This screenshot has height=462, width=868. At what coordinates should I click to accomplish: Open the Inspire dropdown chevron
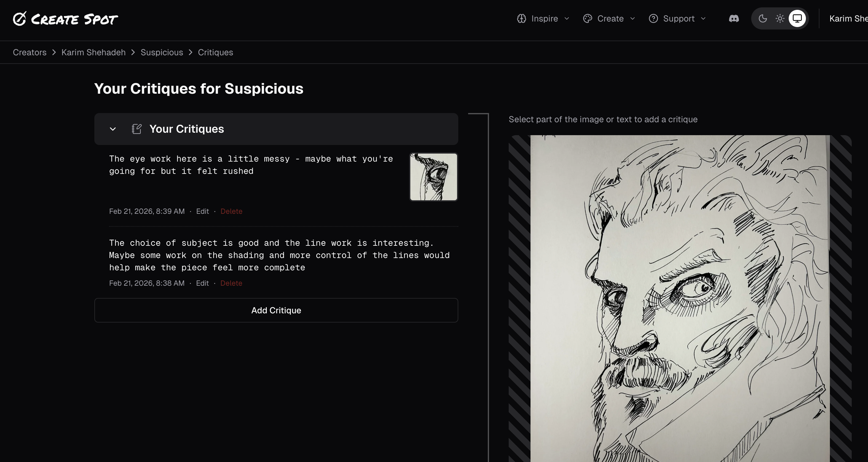pos(567,19)
